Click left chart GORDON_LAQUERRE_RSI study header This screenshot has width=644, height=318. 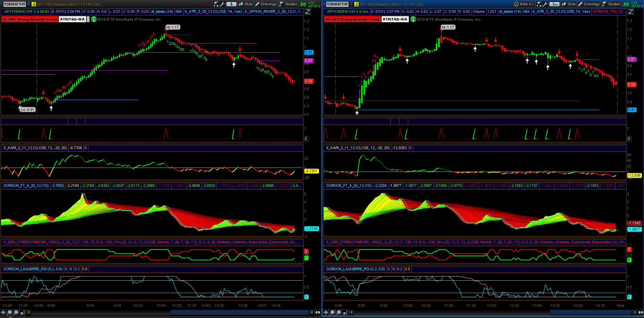click(33, 269)
